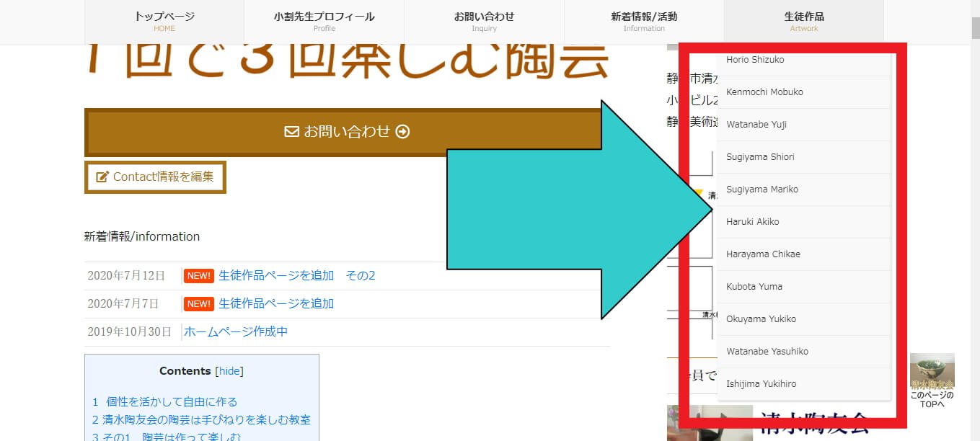Choose Sugiyama Shiori in the dropdown list
Viewport: 980px width, 441px height.
(x=760, y=157)
